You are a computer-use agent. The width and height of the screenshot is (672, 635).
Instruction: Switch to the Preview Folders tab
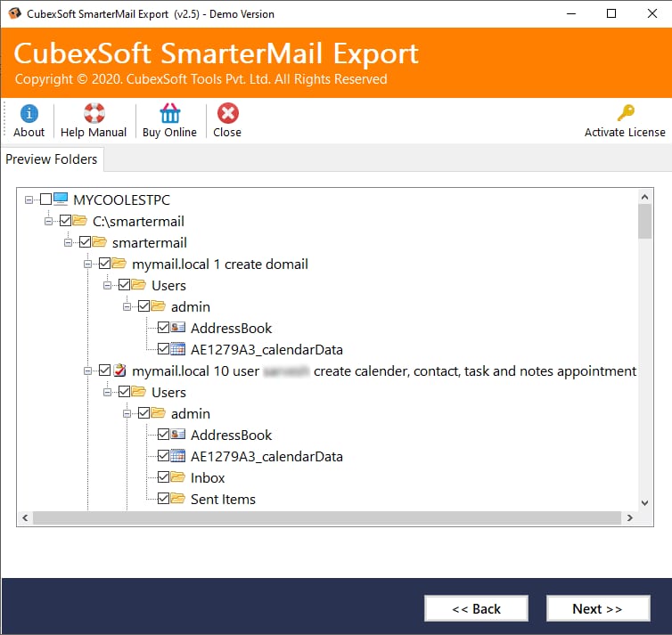click(x=52, y=159)
